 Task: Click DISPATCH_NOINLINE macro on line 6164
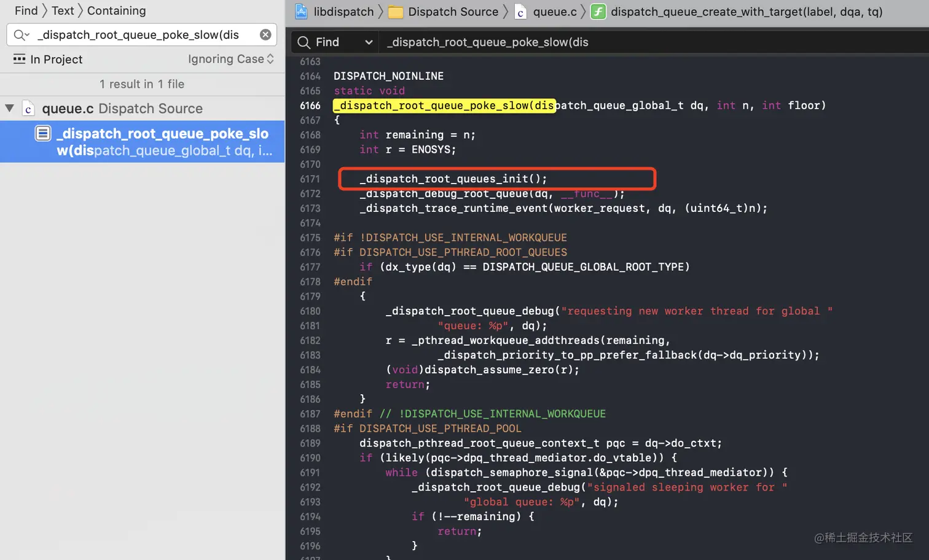tap(388, 76)
